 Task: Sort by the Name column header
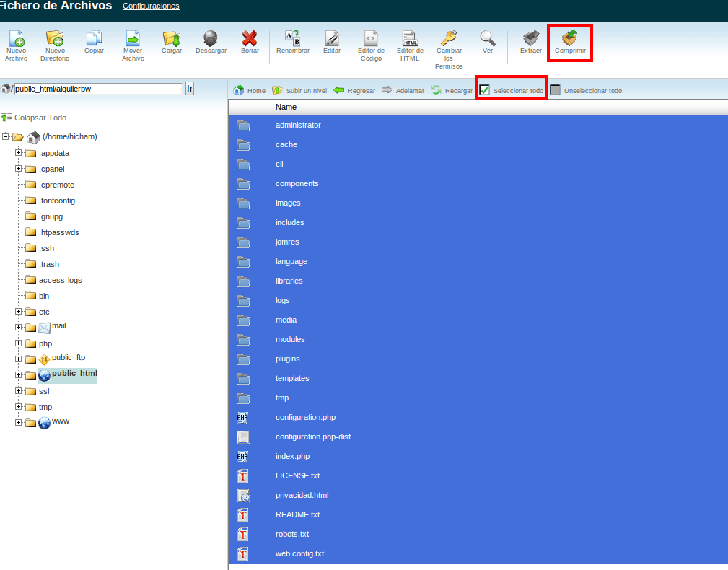[286, 108]
